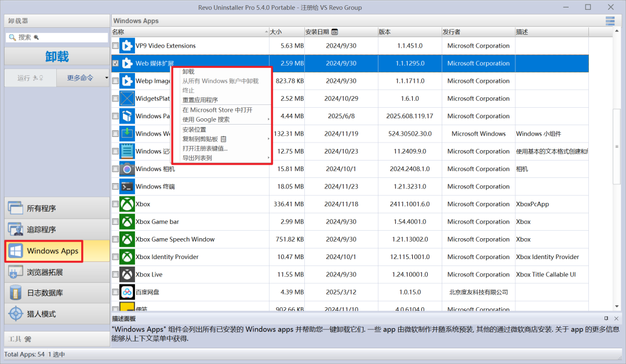Click the 运行 button
The image size is (626, 364).
(30, 78)
